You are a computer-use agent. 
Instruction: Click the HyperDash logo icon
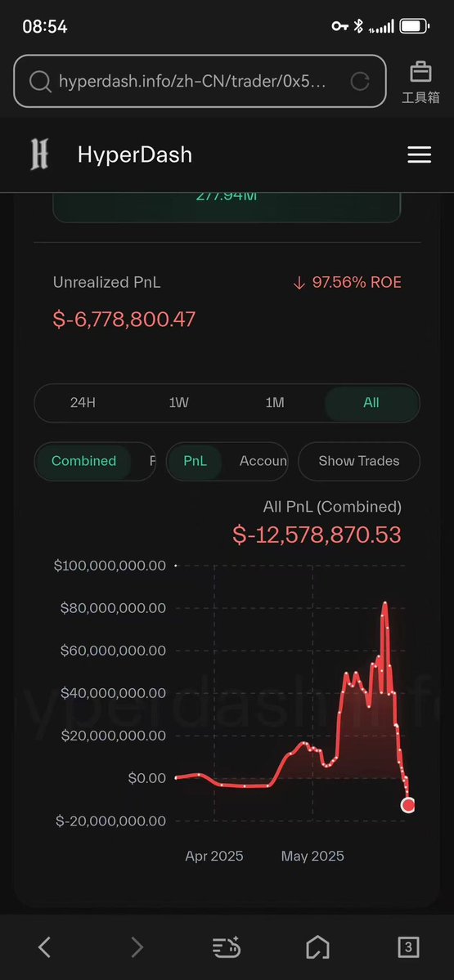pyautogui.click(x=39, y=154)
